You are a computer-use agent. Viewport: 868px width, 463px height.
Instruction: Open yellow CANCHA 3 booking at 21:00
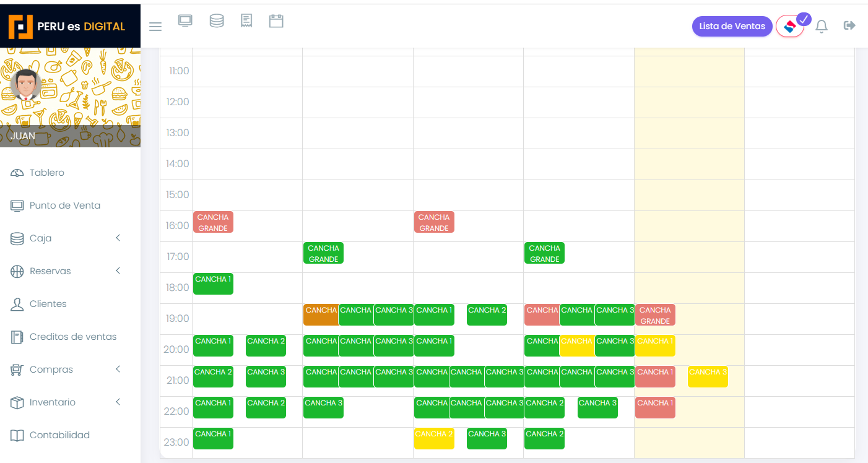(708, 377)
